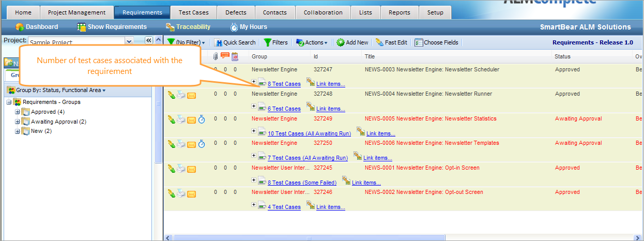Open the Choose Fields column picker
The width and height of the screenshot is (644, 241).
coord(419,42)
